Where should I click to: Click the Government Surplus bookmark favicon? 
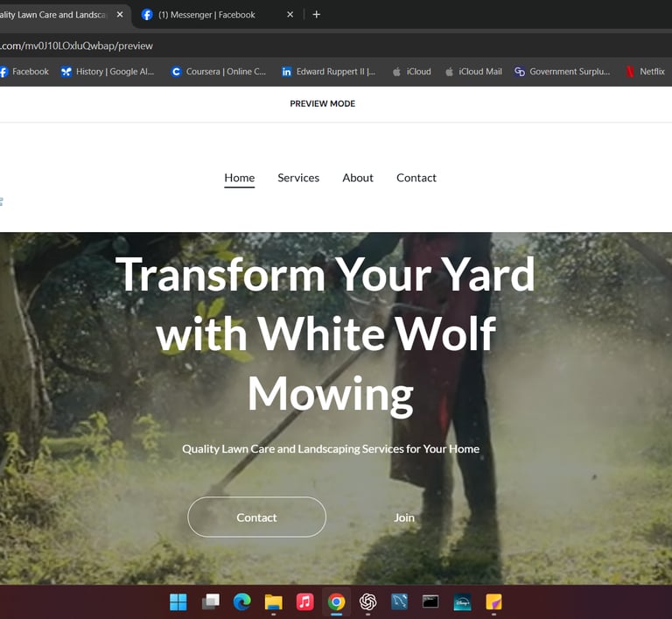click(x=520, y=72)
